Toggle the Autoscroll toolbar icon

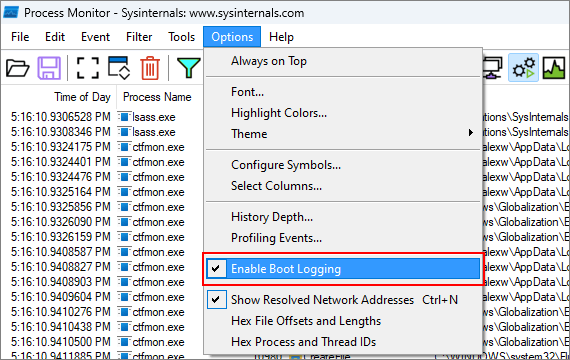pyautogui.click(x=119, y=68)
